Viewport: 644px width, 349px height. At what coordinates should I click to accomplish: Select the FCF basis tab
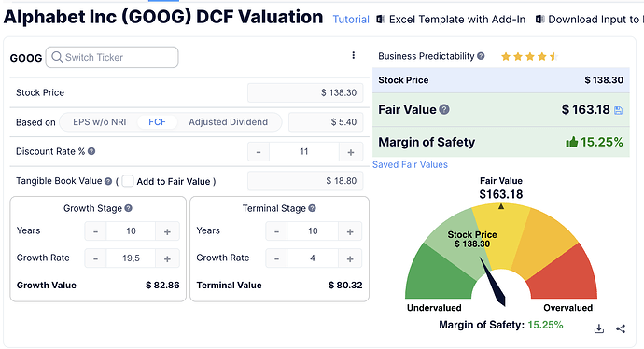tap(157, 122)
